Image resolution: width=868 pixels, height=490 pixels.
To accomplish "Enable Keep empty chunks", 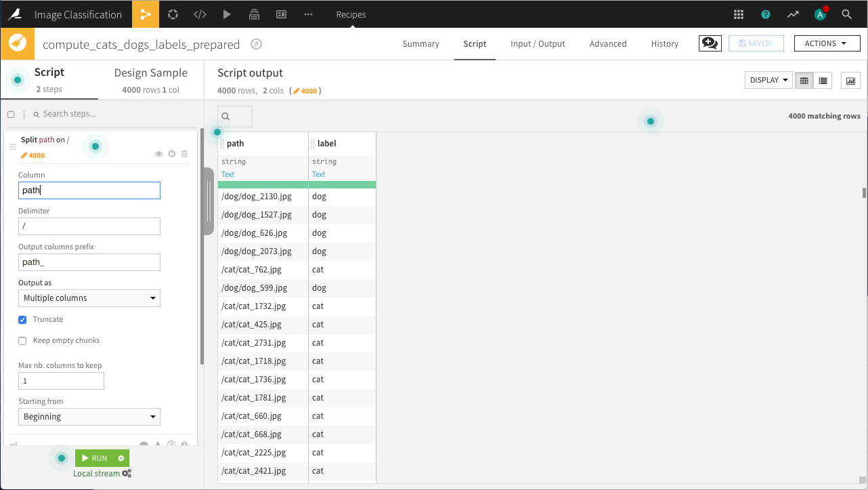I will (x=22, y=341).
